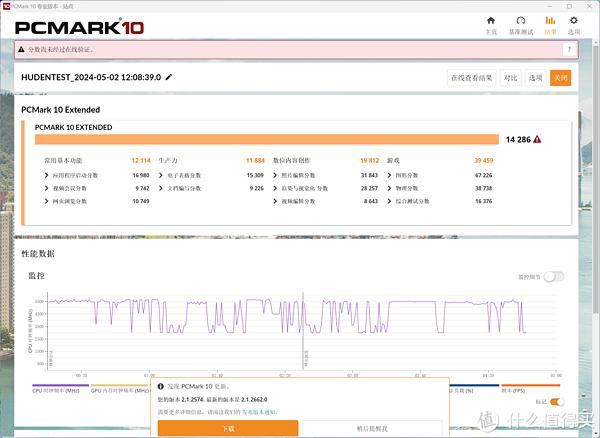Click the Options button (选项) beside Compare
The image size is (600, 438).
click(x=535, y=78)
